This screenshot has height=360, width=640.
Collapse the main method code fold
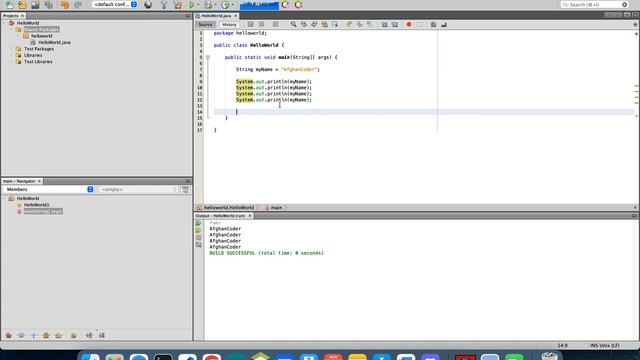208,58
